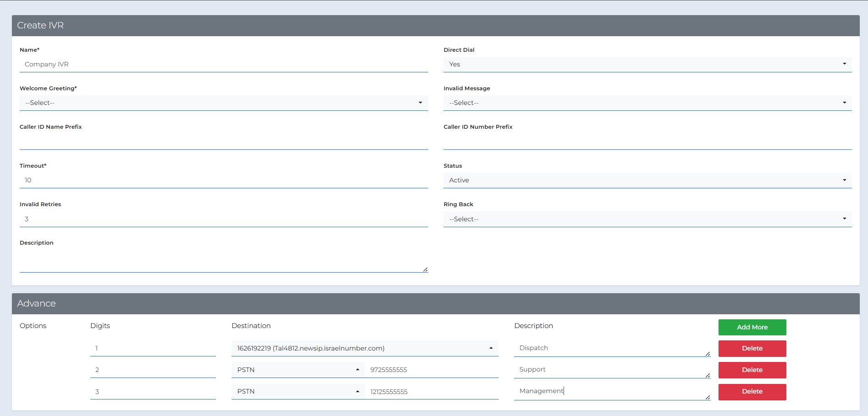Image resolution: width=868 pixels, height=416 pixels.
Task: Open the Direct Dial dropdown
Action: coord(647,64)
